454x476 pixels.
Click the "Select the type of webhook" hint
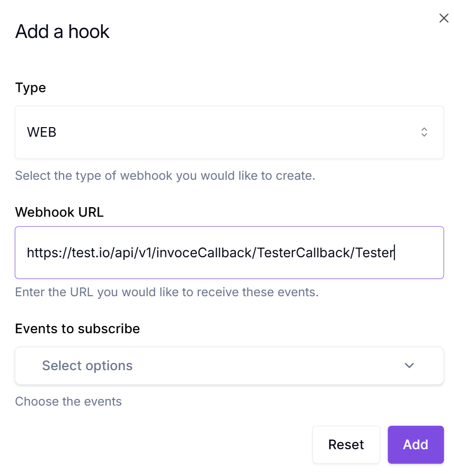tap(165, 176)
